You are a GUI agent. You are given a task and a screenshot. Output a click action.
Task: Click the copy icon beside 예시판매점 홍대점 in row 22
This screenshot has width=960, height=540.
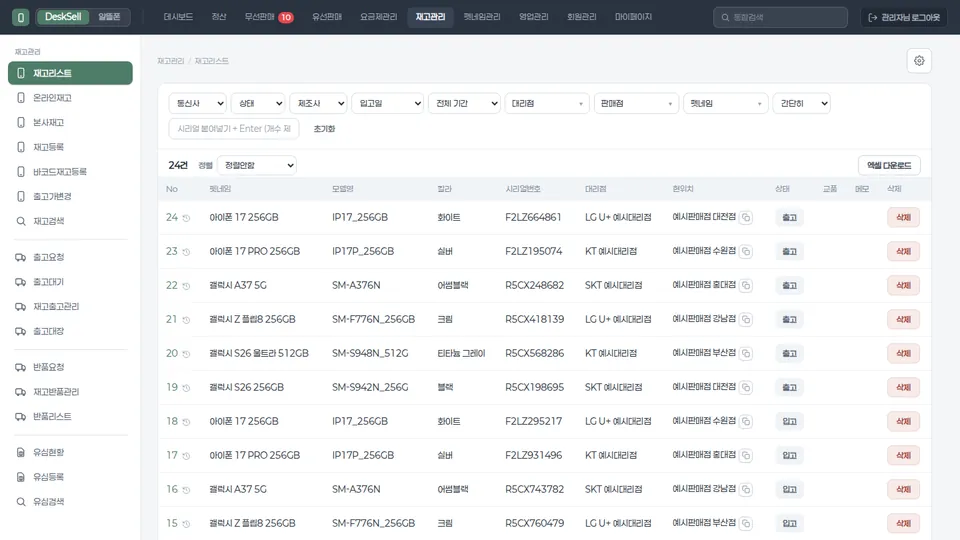[x=746, y=285]
